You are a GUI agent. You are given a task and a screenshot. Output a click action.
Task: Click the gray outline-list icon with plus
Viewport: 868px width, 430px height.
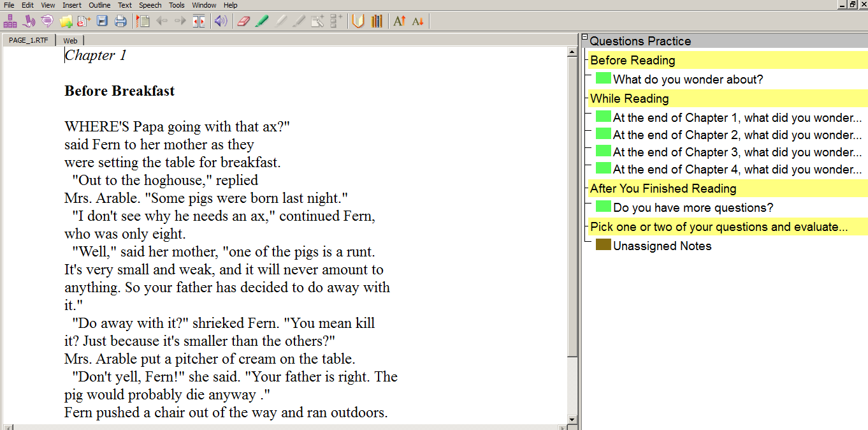click(x=336, y=21)
